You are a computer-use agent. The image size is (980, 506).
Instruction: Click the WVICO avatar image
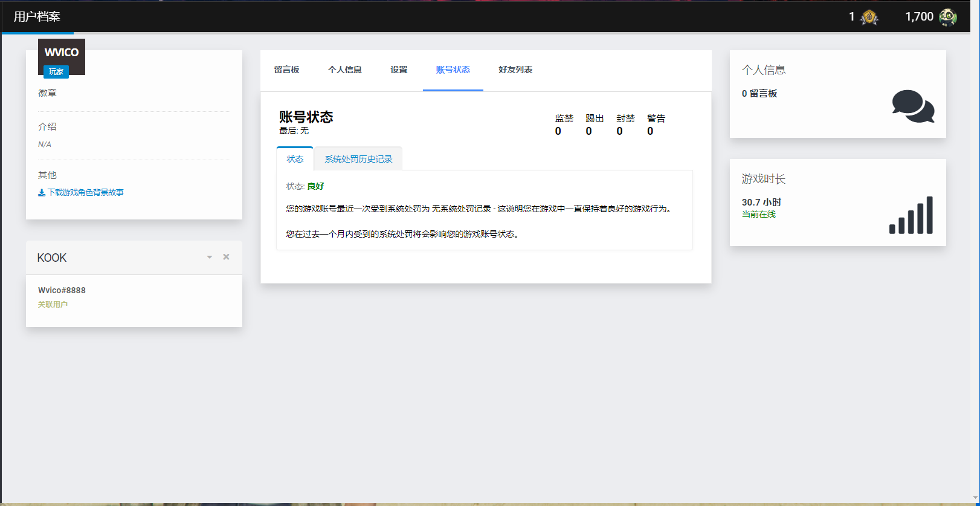[62, 53]
